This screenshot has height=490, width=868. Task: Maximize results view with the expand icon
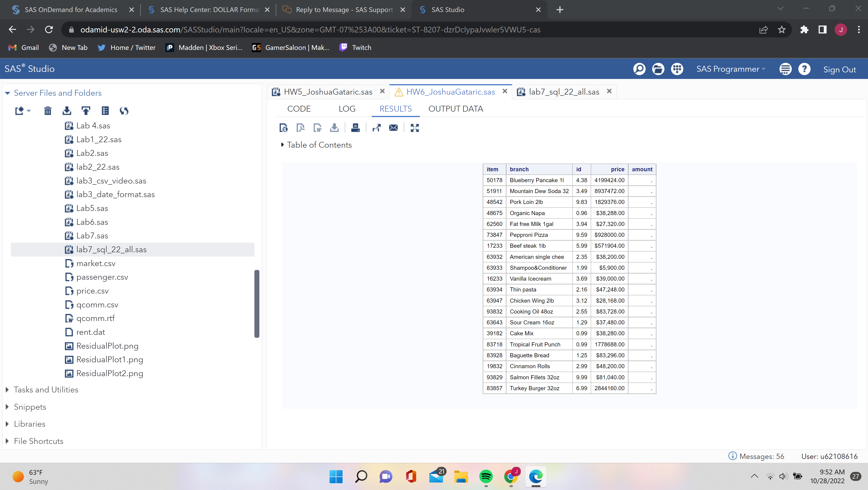(414, 128)
